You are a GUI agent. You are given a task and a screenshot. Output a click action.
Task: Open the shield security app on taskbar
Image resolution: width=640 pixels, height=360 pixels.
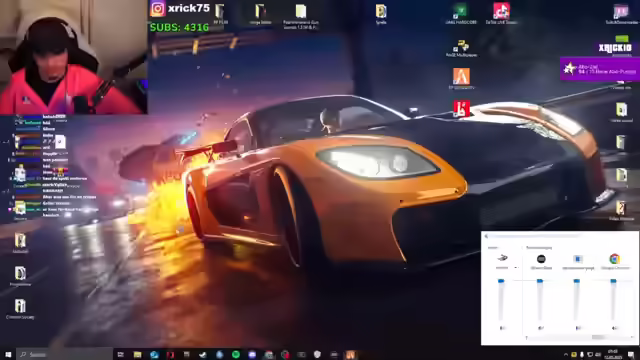(x=317, y=354)
